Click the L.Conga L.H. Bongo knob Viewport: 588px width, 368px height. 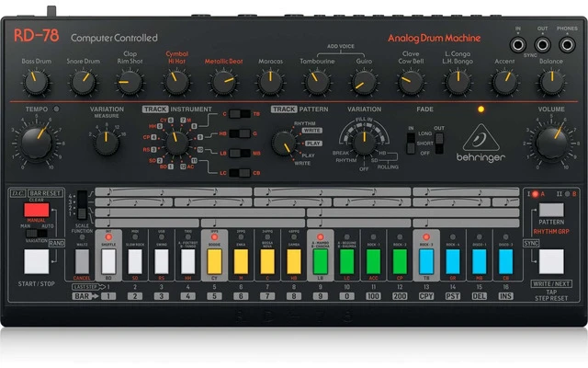pyautogui.click(x=458, y=82)
